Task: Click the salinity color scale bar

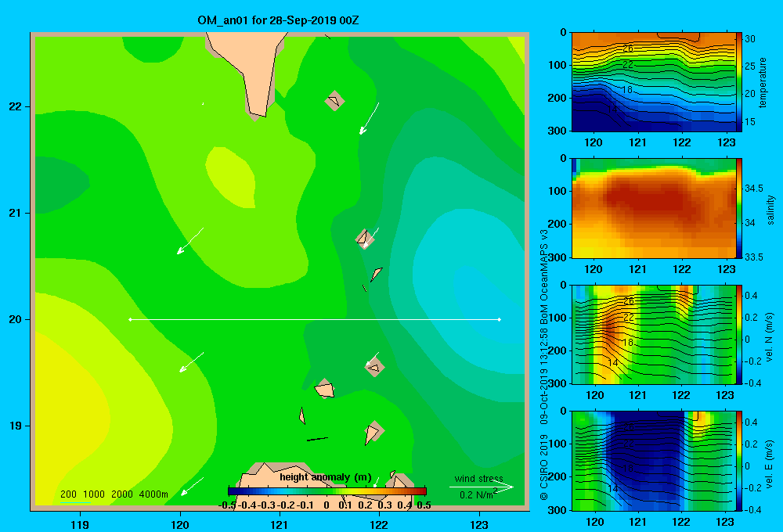Action: (739, 208)
